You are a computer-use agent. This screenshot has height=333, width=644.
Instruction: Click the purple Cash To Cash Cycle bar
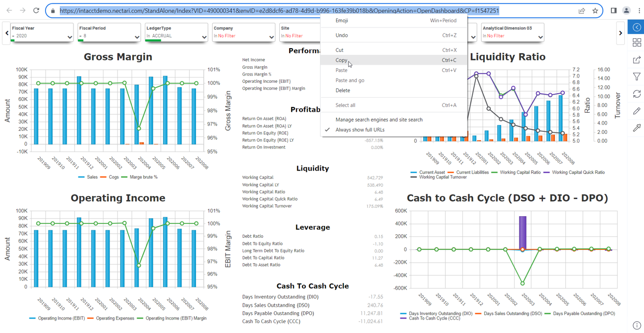click(x=522, y=233)
